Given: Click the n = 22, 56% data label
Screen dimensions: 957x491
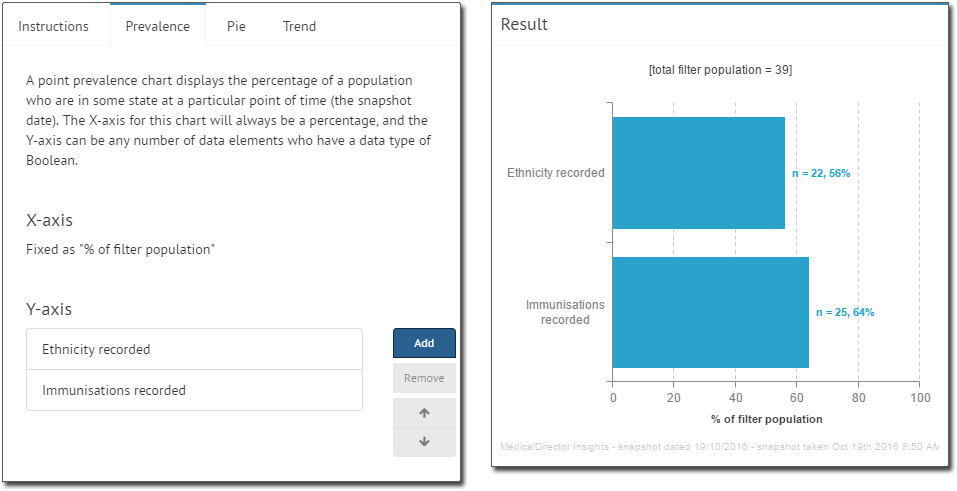Looking at the screenshot, I should point(821,173).
